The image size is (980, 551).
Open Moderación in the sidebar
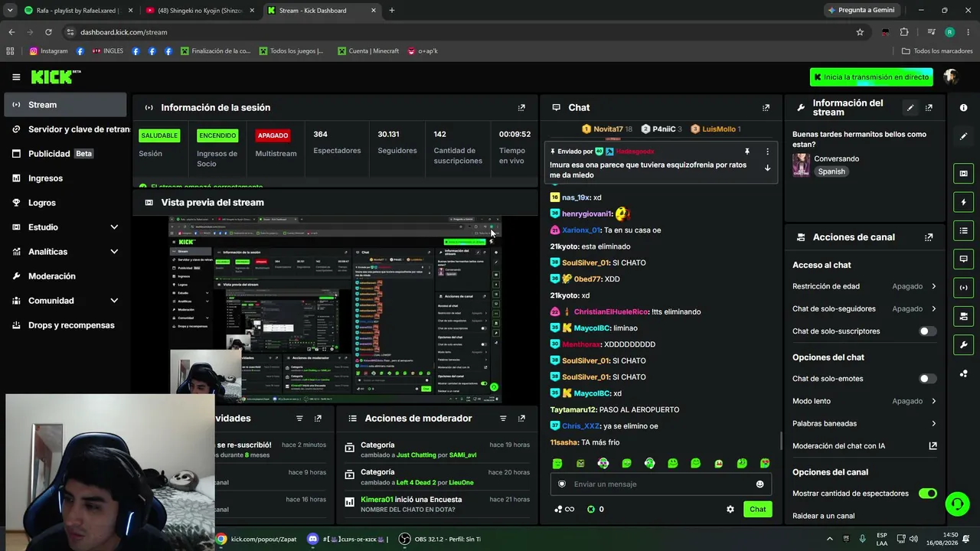click(x=65, y=276)
